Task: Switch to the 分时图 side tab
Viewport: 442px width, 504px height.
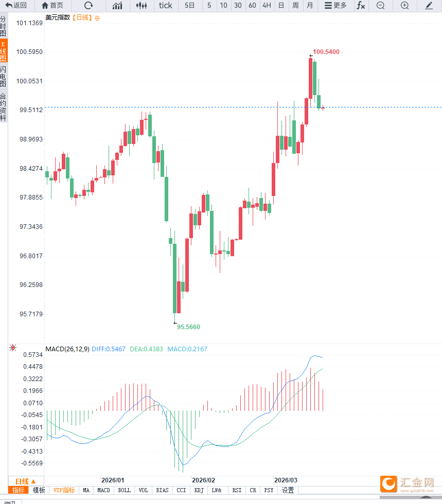Action: pos(4,26)
